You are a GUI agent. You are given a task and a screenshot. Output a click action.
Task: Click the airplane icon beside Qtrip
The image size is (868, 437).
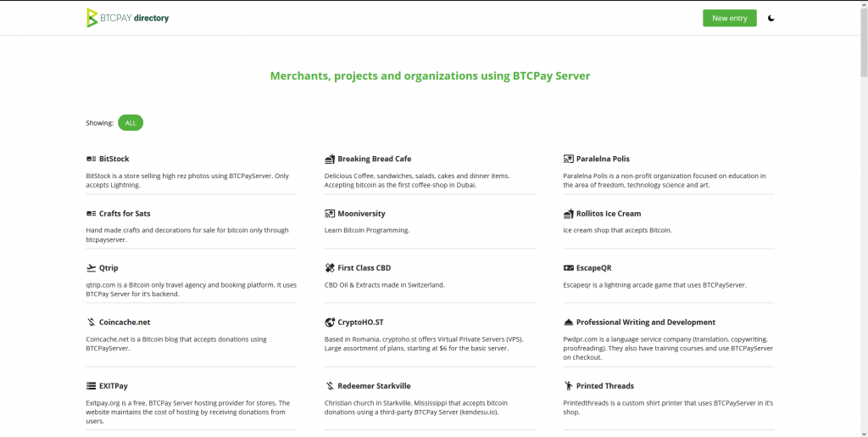[92, 268]
